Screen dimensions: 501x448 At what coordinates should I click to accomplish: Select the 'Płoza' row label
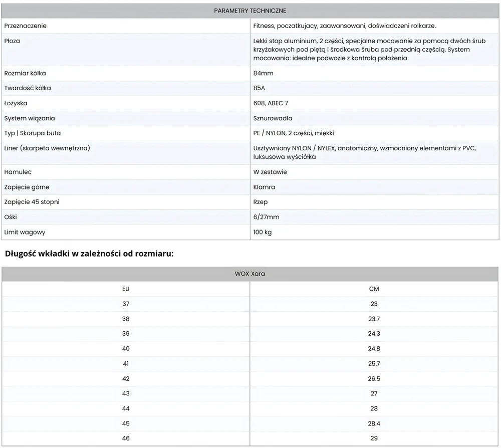[x=12, y=41]
